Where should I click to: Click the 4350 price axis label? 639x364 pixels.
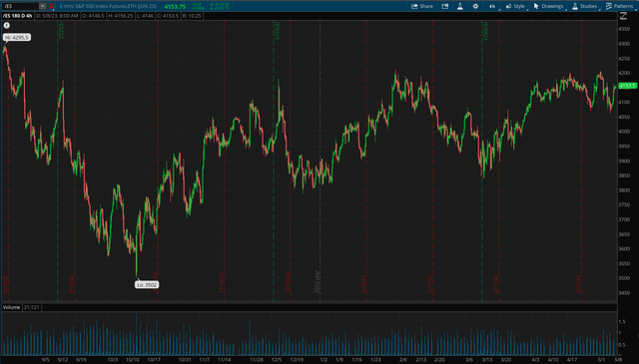point(624,29)
